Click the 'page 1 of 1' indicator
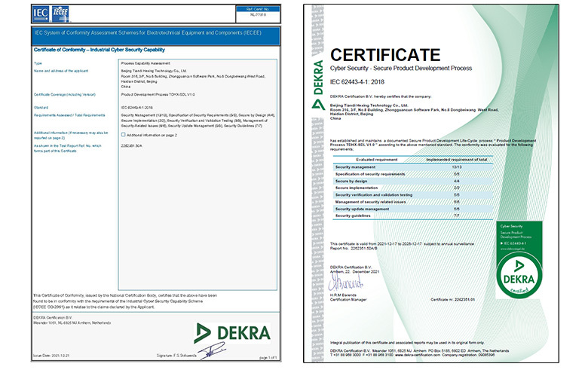The width and height of the screenshot is (588, 376). coord(268,358)
